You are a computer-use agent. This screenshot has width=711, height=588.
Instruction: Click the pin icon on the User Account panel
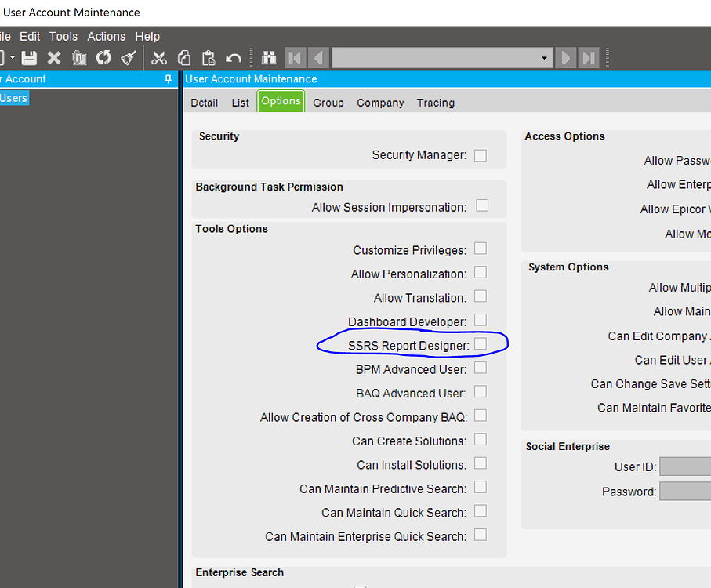pyautogui.click(x=167, y=78)
